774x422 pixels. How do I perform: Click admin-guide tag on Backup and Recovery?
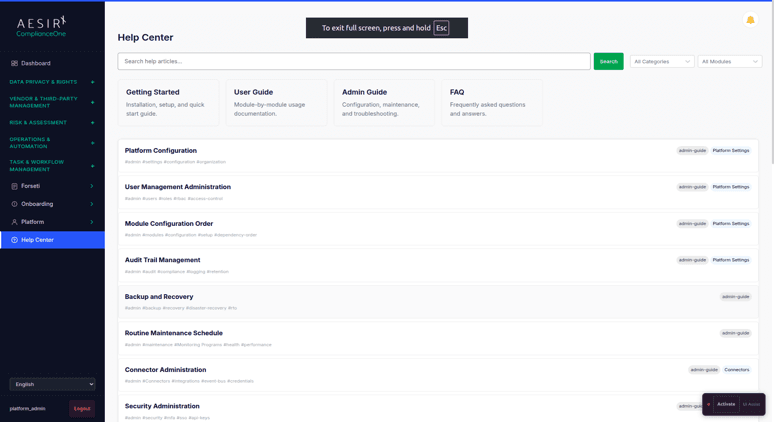(x=735, y=297)
